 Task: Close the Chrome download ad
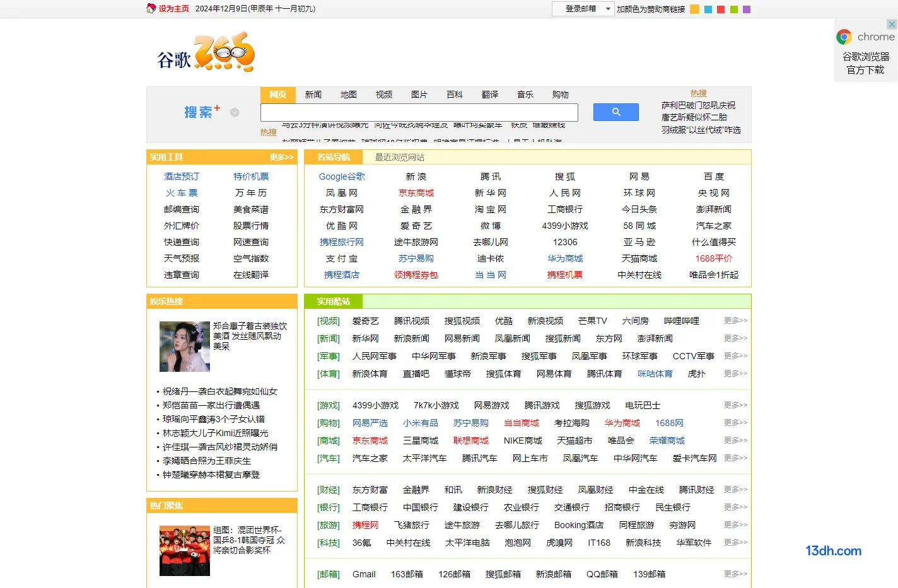(892, 24)
